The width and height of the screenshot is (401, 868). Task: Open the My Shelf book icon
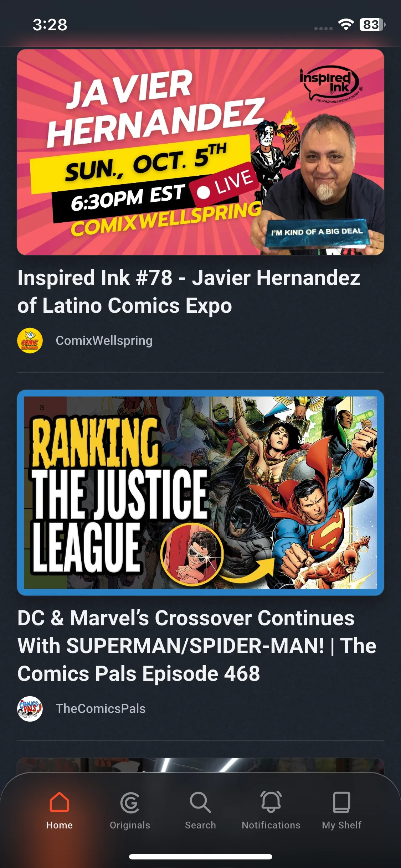[341, 802]
